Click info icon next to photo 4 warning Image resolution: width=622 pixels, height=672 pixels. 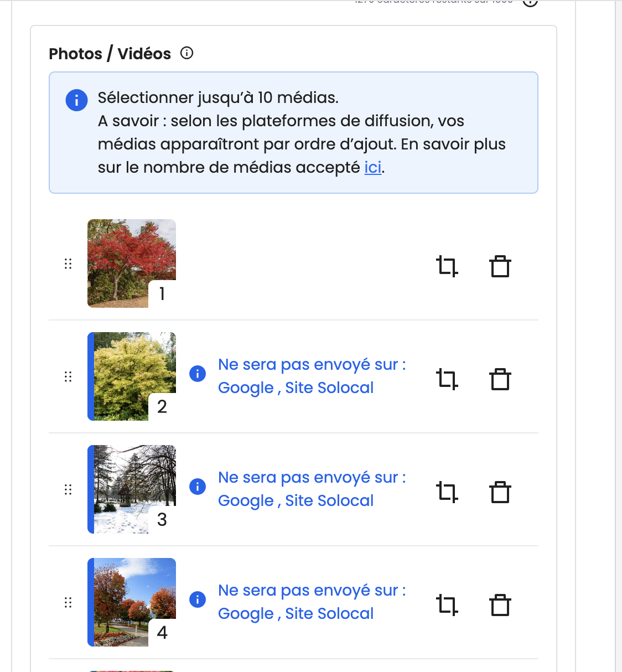click(198, 599)
